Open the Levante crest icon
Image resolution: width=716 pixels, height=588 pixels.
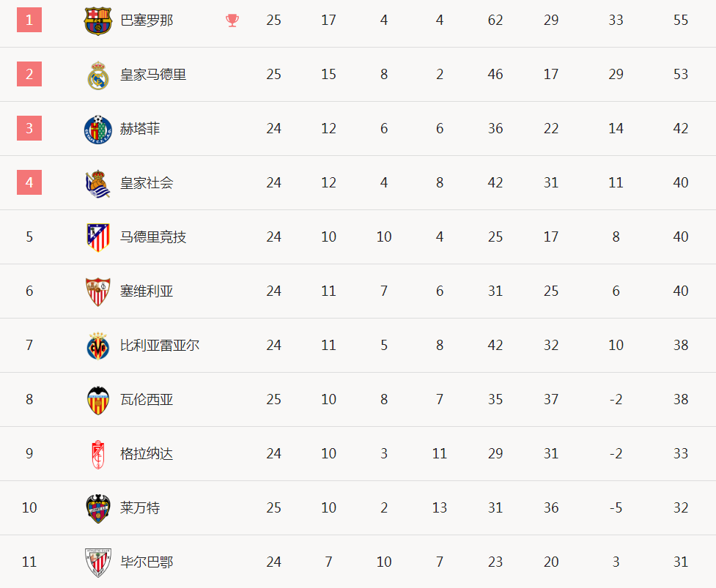(x=97, y=508)
